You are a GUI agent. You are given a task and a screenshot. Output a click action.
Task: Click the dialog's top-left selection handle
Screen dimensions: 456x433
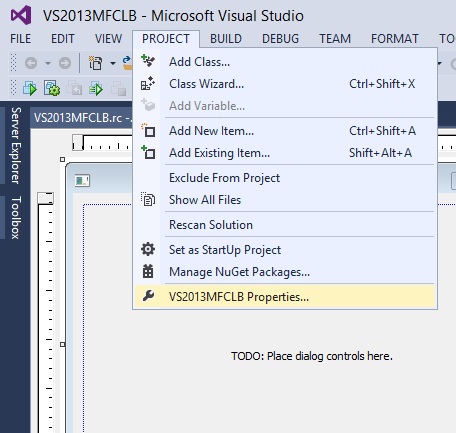click(62, 159)
